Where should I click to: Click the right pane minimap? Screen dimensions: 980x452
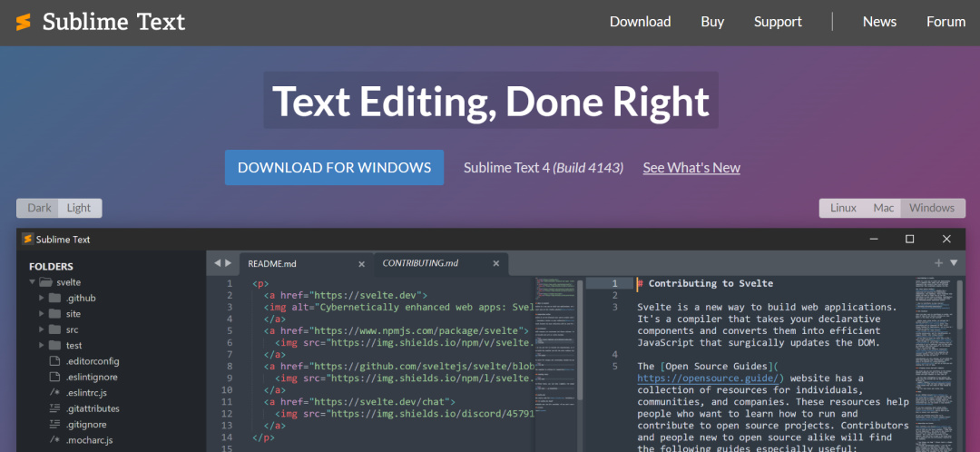coord(935,363)
